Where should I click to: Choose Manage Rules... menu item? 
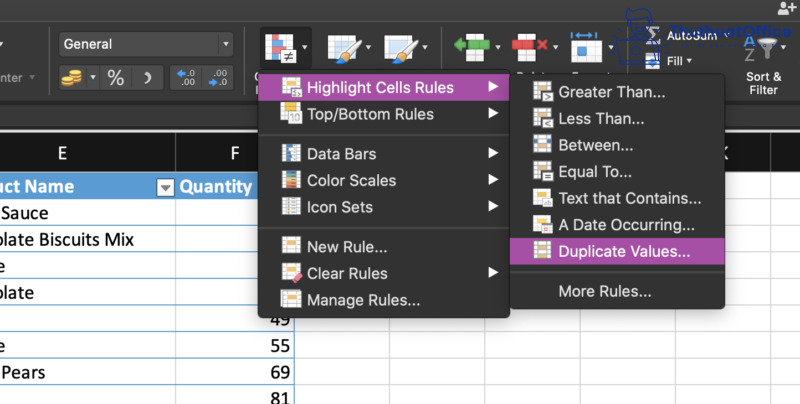384,299
